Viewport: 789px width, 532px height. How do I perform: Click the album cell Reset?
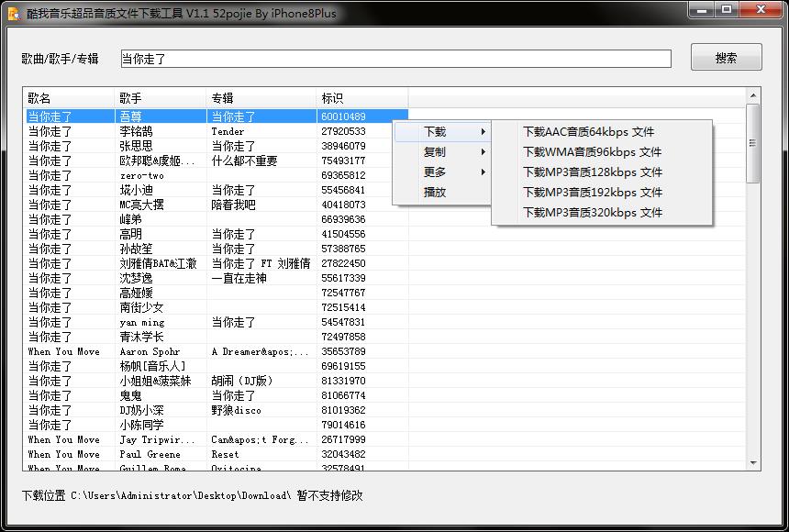click(x=225, y=454)
